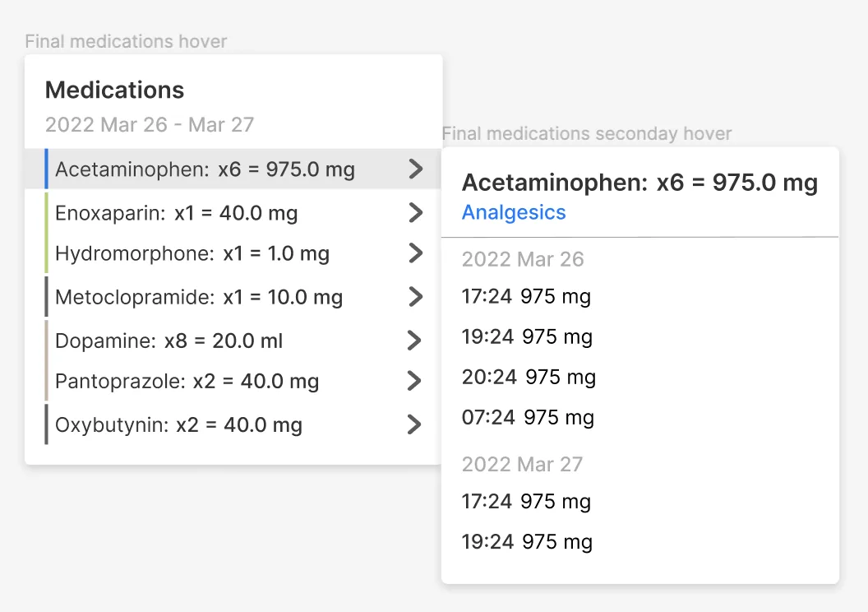868x612 pixels.
Task: Click the Analgesics category link
Action: pos(514,213)
